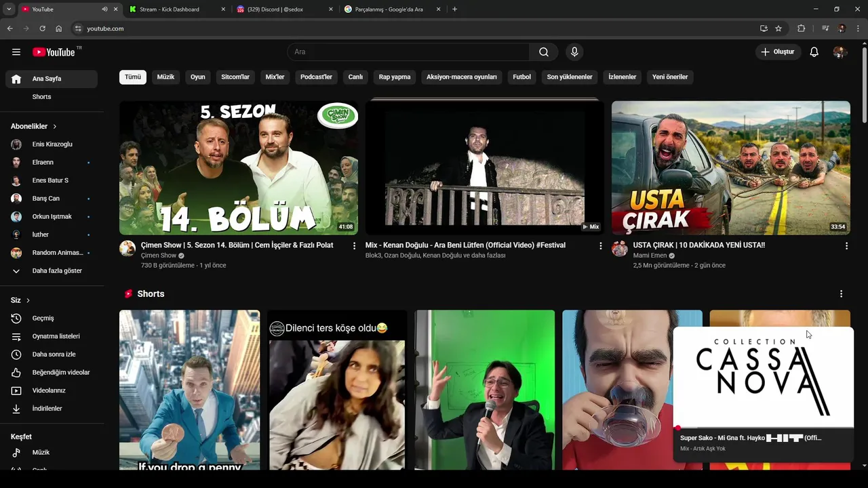Expand Abonelikler subscriptions chevron
This screenshot has height=488, width=868.
tap(55, 127)
